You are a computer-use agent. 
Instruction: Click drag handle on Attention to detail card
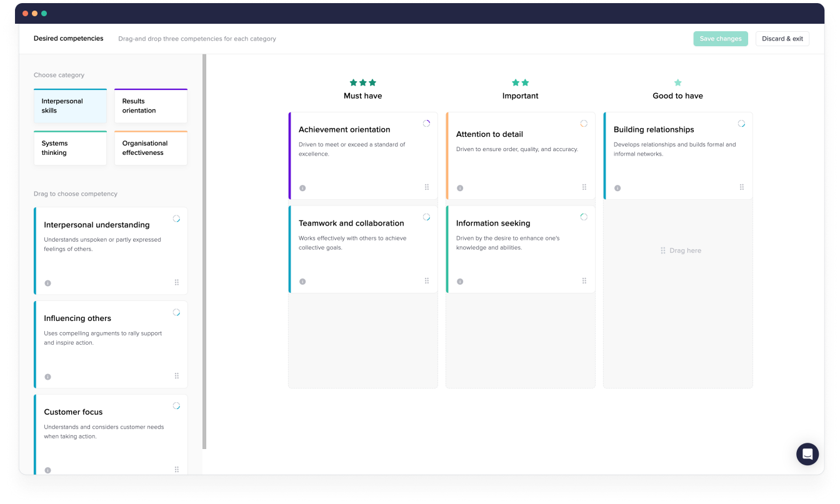coord(584,187)
